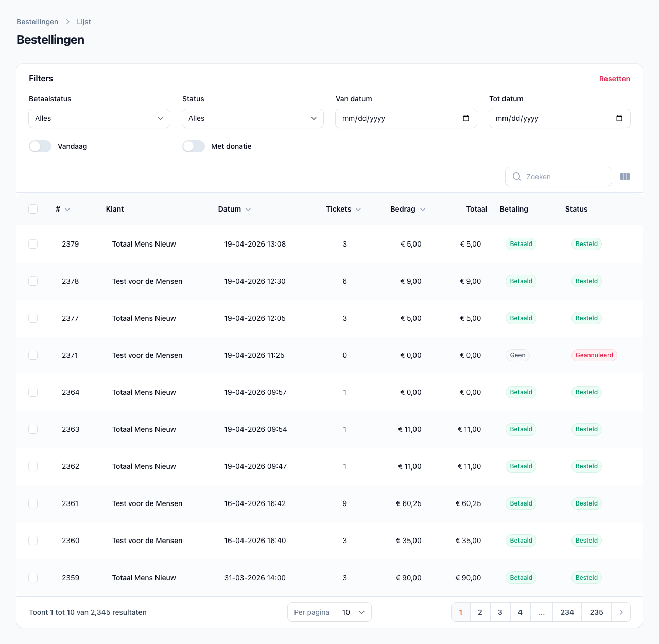Screen dimensions: 659x644
Task: Check the select-all checkbox in table header
Action: point(33,209)
